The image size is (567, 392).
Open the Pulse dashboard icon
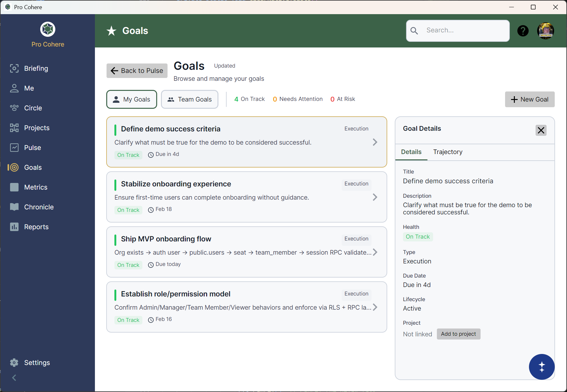coord(14,147)
